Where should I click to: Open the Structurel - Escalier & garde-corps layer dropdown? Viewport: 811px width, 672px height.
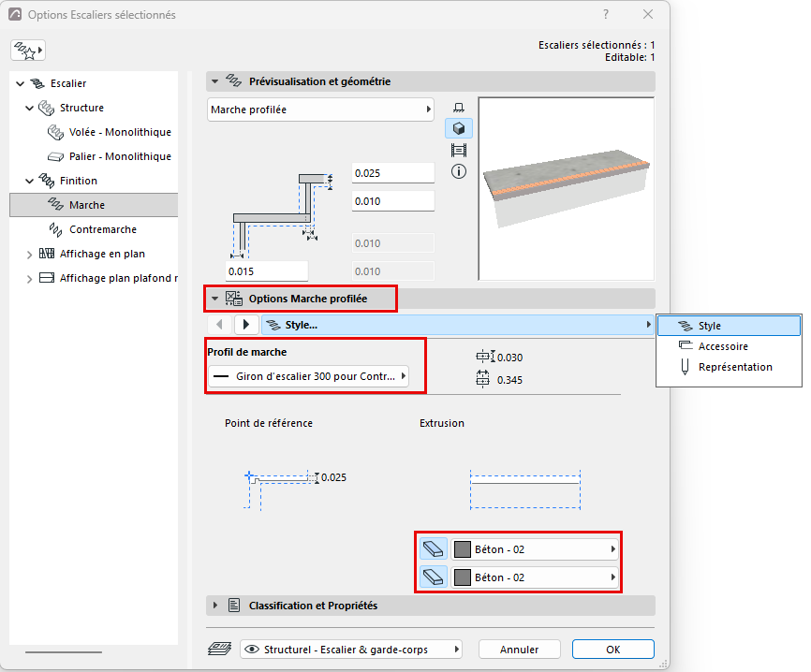pos(351,650)
